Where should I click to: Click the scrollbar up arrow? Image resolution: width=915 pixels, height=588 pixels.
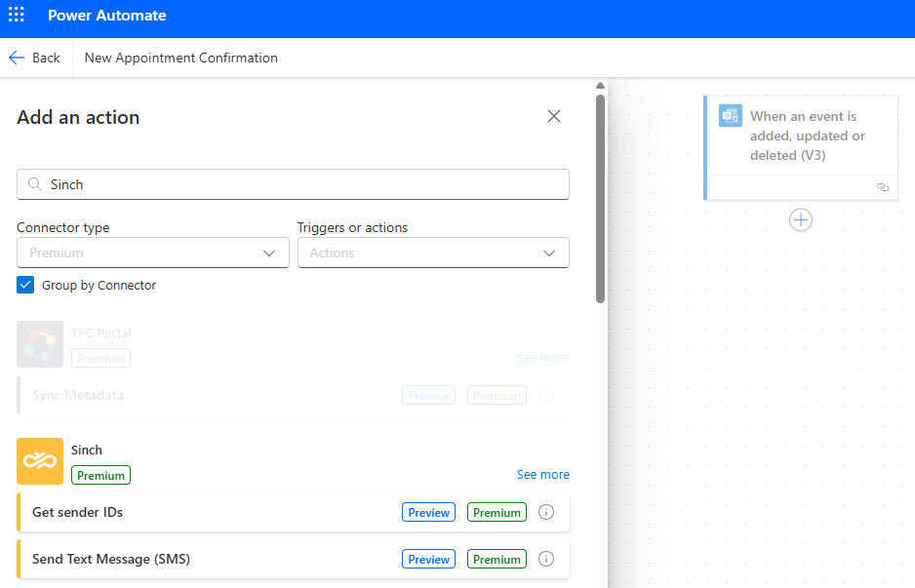pyautogui.click(x=600, y=86)
